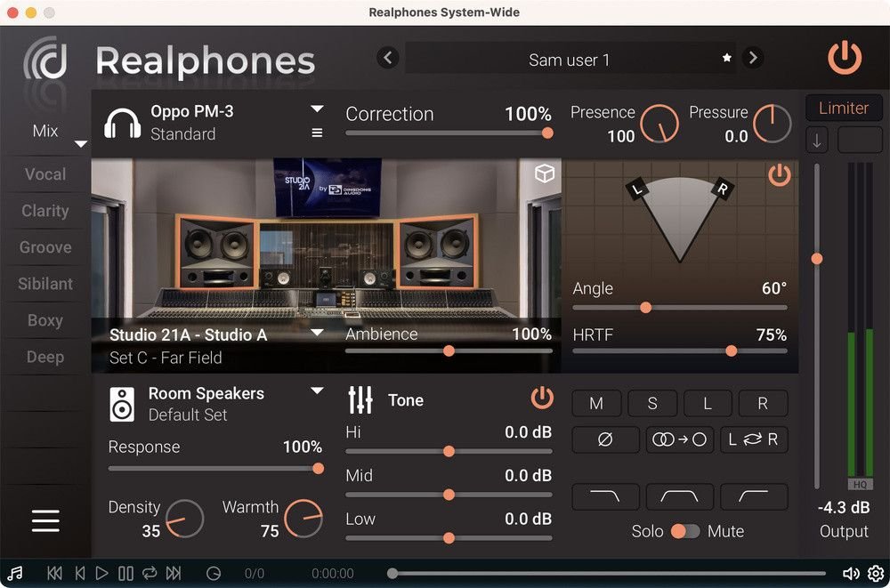This screenshot has height=588, width=890.
Task: Open the Studio 21A - Studio A dropdown
Action: pos(318,333)
